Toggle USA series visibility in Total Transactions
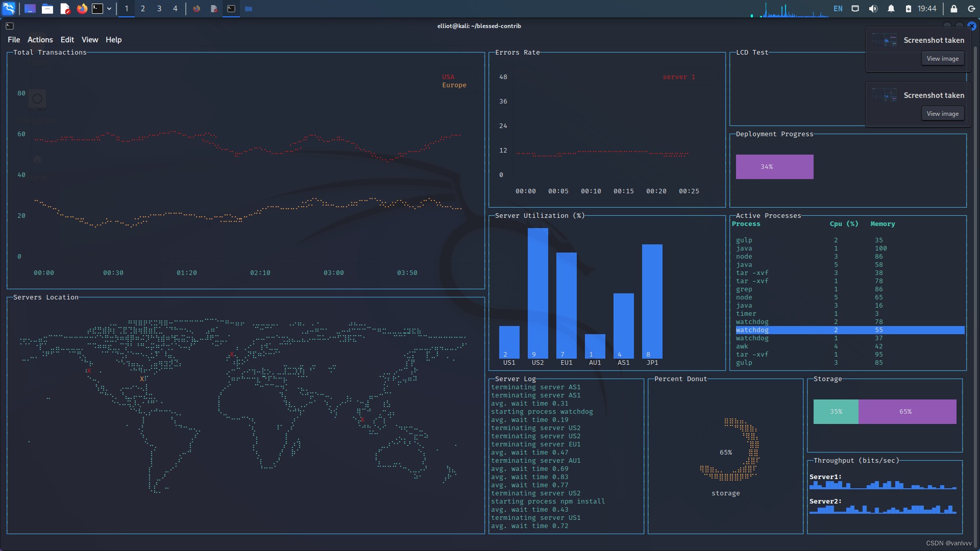This screenshot has height=551, width=980. pyautogui.click(x=448, y=76)
